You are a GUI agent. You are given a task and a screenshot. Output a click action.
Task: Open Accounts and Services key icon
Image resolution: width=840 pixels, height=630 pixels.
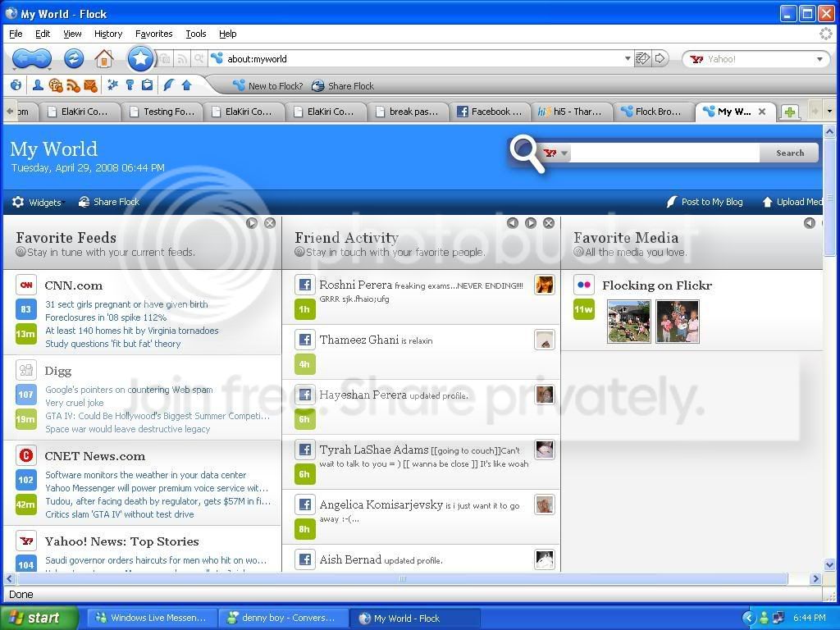tap(130, 85)
